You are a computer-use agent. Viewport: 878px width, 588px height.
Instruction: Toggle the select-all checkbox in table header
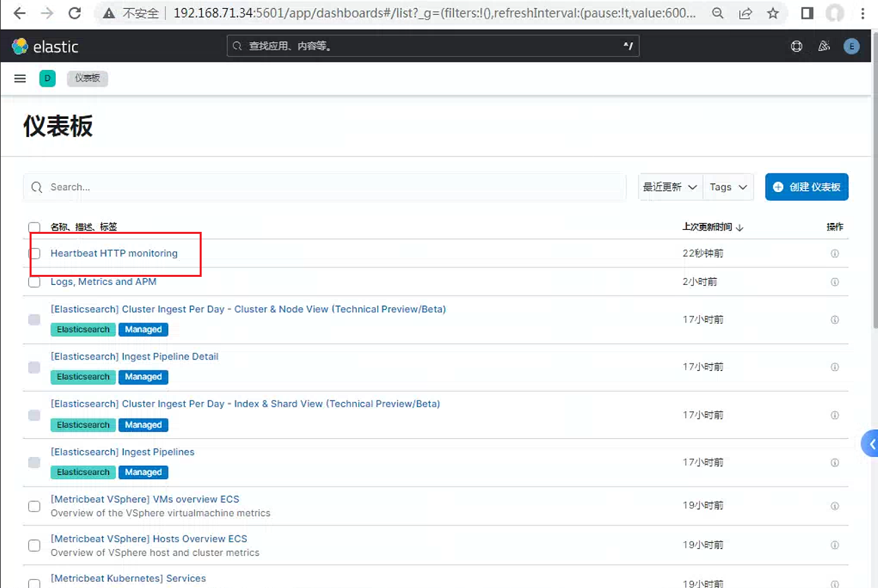(x=34, y=227)
